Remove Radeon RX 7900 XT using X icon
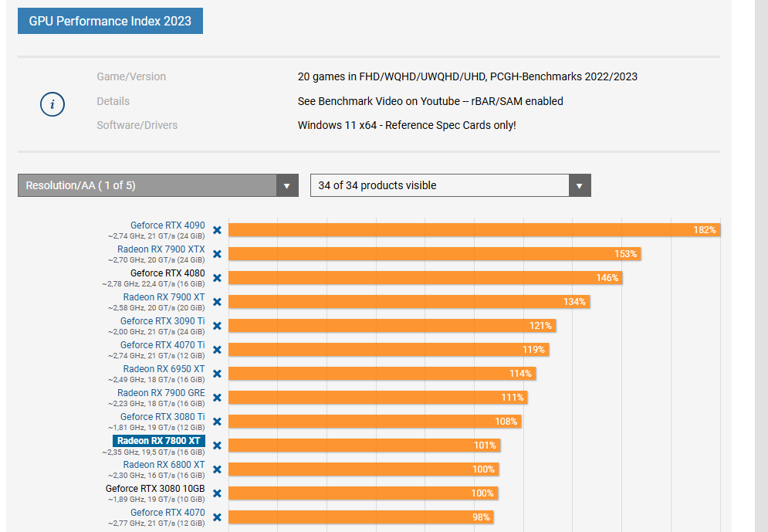768x532 pixels. pyautogui.click(x=217, y=302)
